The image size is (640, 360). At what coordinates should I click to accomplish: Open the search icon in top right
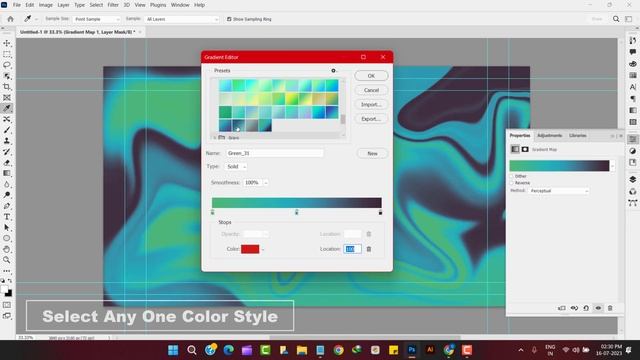click(x=616, y=19)
